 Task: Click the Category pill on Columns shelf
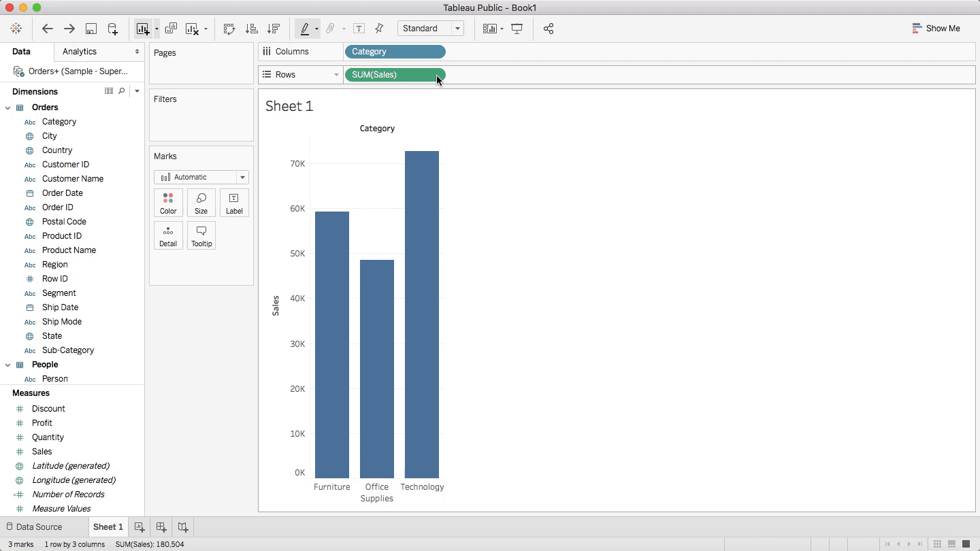tap(395, 52)
